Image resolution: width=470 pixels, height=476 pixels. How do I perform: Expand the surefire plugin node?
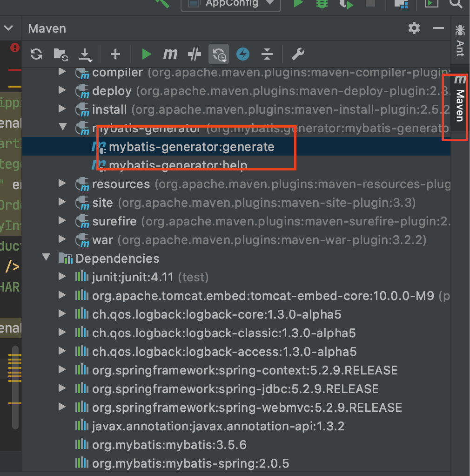[x=62, y=220]
